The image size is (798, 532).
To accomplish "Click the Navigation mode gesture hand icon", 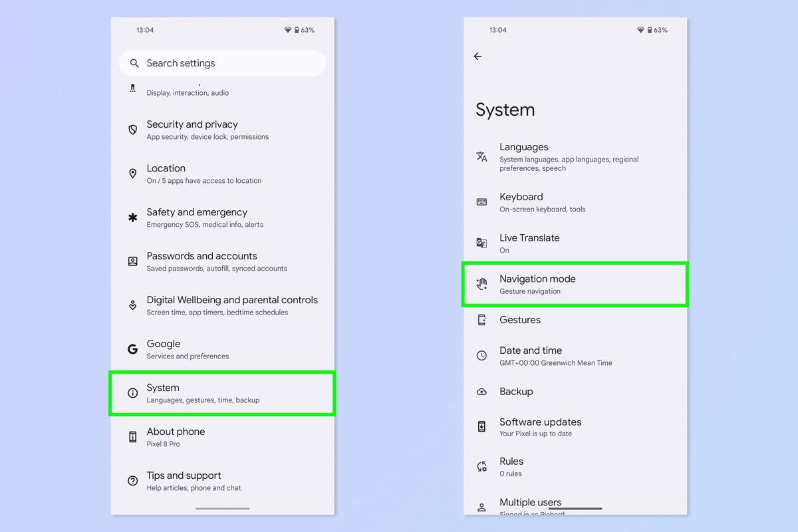I will pos(481,284).
